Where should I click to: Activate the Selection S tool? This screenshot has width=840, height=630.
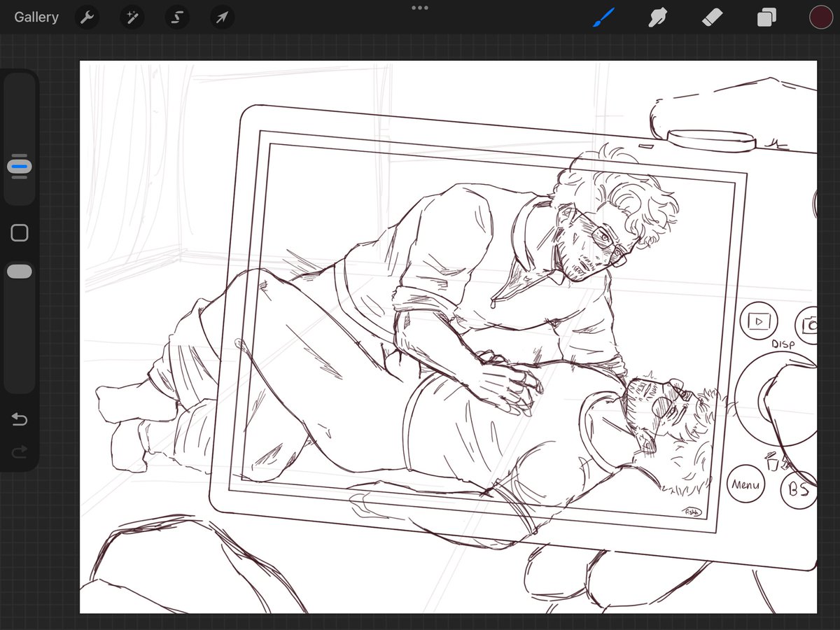177,17
